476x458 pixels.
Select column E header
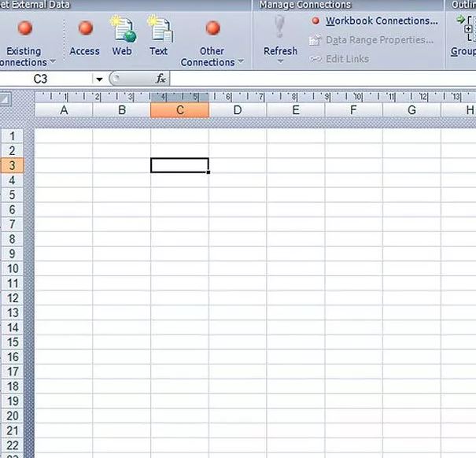coord(296,111)
